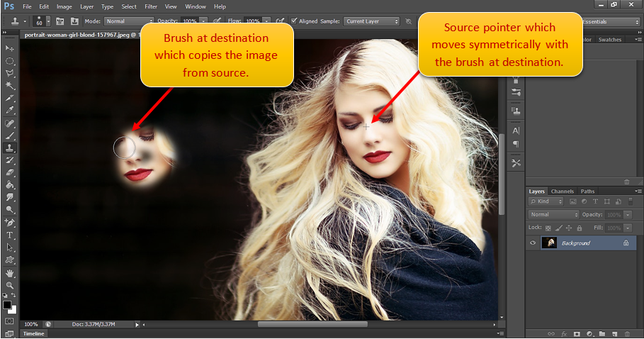The width and height of the screenshot is (644, 339).
Task: Open the Mode dropdown in options bar
Action: click(x=129, y=21)
